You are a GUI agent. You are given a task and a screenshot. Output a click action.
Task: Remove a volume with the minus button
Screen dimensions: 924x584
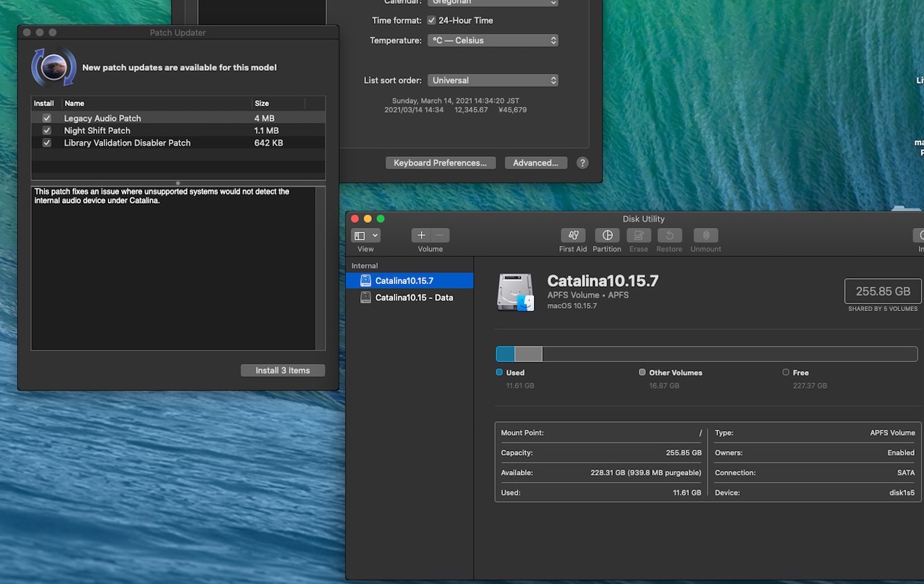[440, 235]
